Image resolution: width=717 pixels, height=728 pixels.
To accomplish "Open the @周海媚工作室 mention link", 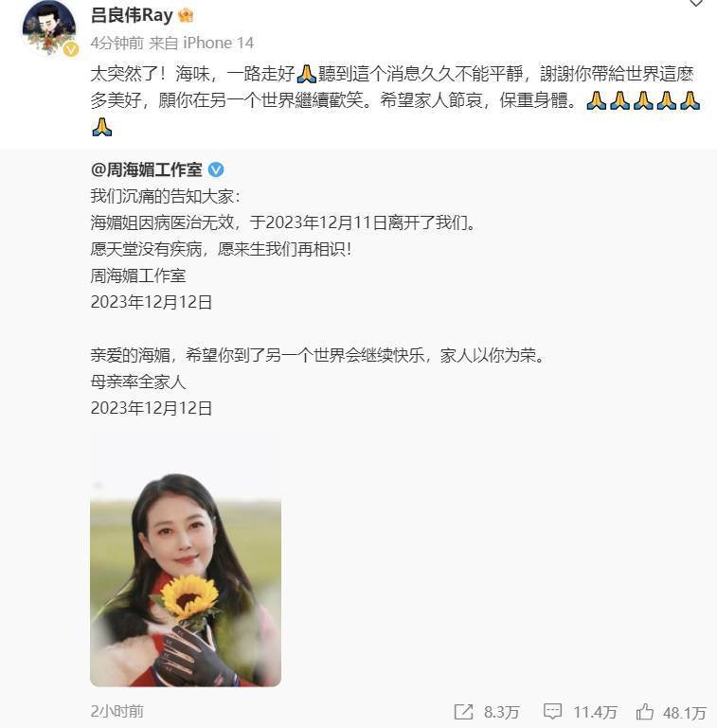I will point(146,169).
